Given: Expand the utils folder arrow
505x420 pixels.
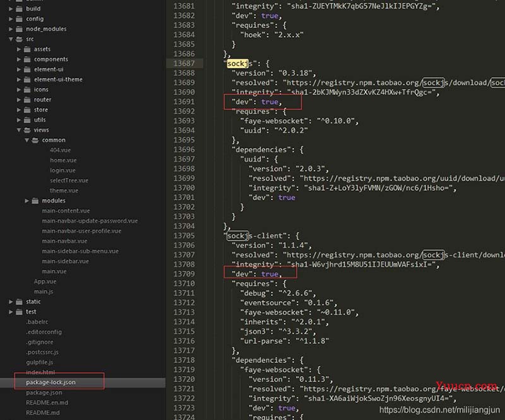Looking at the screenshot, I should pos(19,120).
